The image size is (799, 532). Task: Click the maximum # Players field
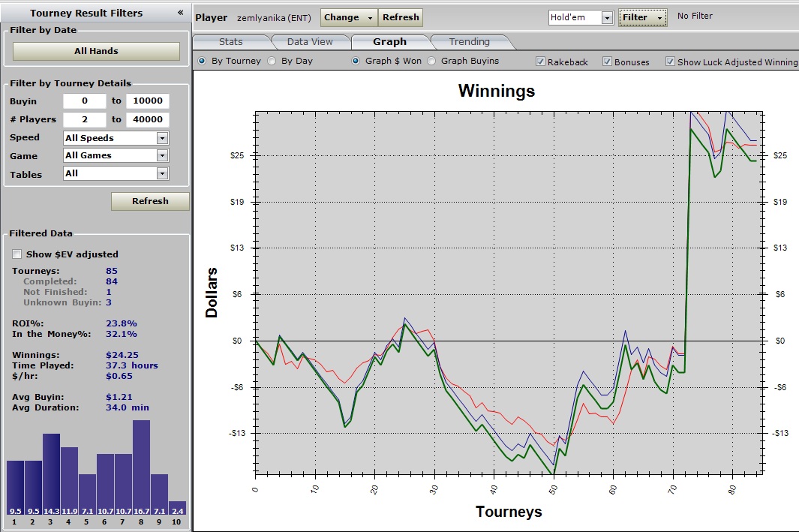click(x=148, y=119)
